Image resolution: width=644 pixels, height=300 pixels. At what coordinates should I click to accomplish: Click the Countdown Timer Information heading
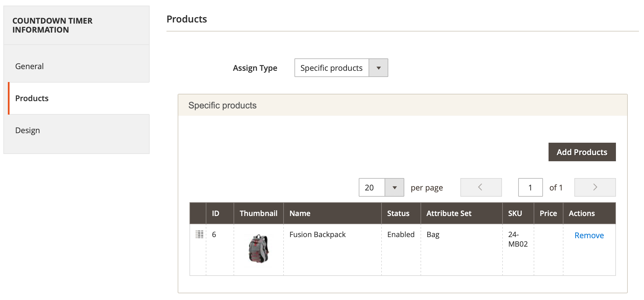(x=52, y=25)
